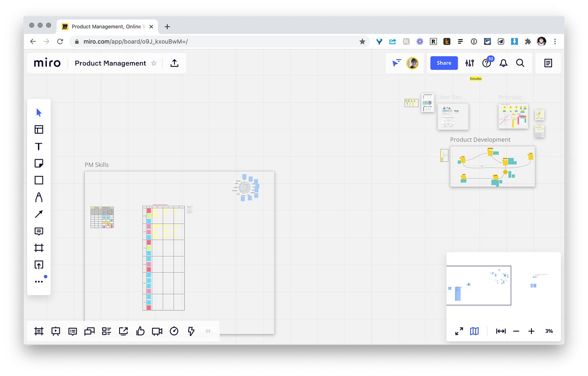Open comments list in bottom toolbar
Image resolution: width=588 pixels, height=376 pixels.
coord(73,331)
